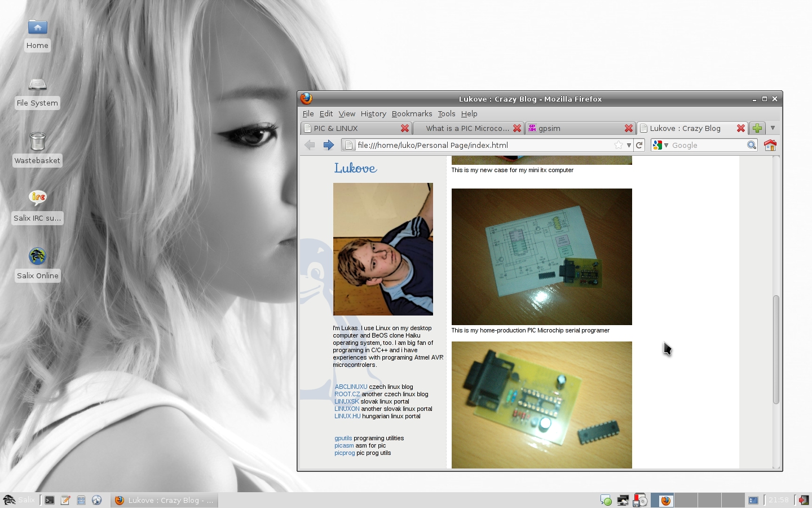Launch the terminal from the panel
This screenshot has width=812, height=508.
(x=50, y=500)
